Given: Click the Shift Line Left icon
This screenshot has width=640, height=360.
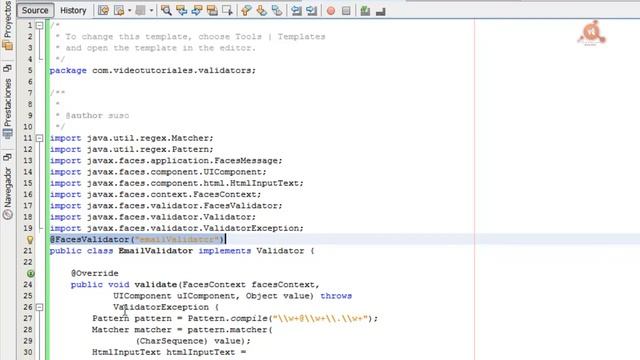Looking at the screenshot, I should coord(296,11).
